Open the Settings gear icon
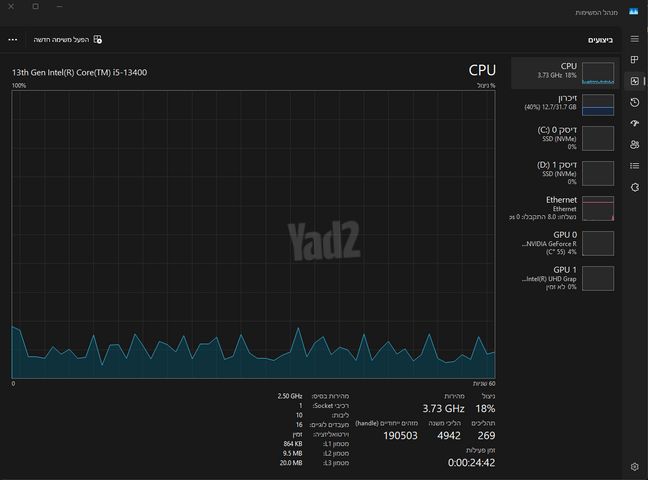Viewport: 648px width, 480px height. [x=635, y=467]
